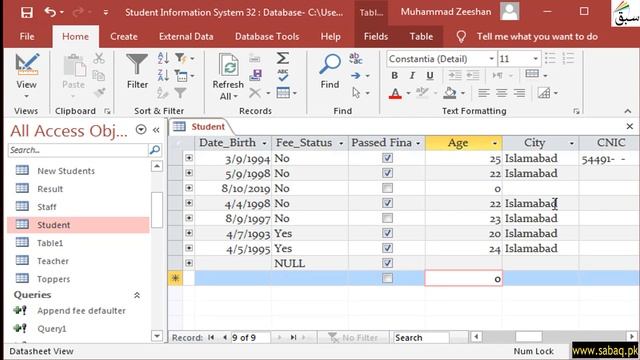Expand subdatasheet for 3/9/1994 row
This screenshot has height=360, width=640.
click(x=189, y=158)
